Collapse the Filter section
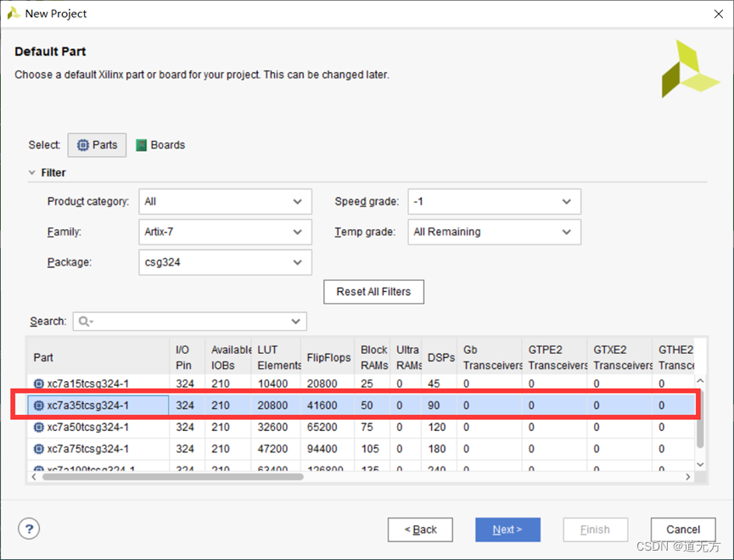This screenshot has width=734, height=560. [x=32, y=172]
